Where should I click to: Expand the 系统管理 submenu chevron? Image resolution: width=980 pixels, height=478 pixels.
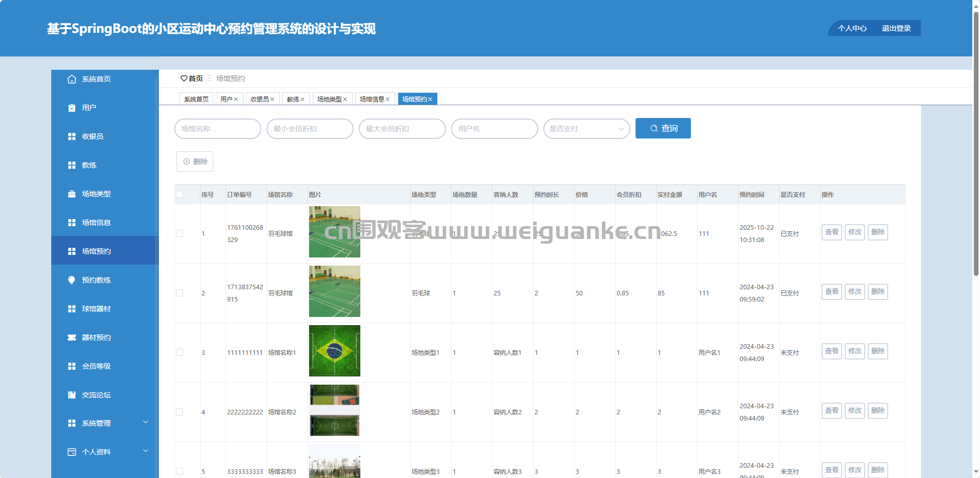point(146,422)
